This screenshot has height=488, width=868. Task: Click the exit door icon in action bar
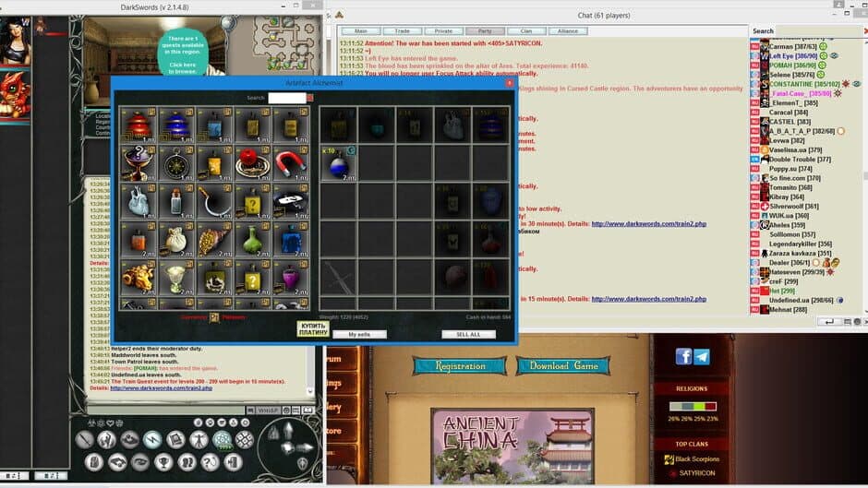coord(233,462)
